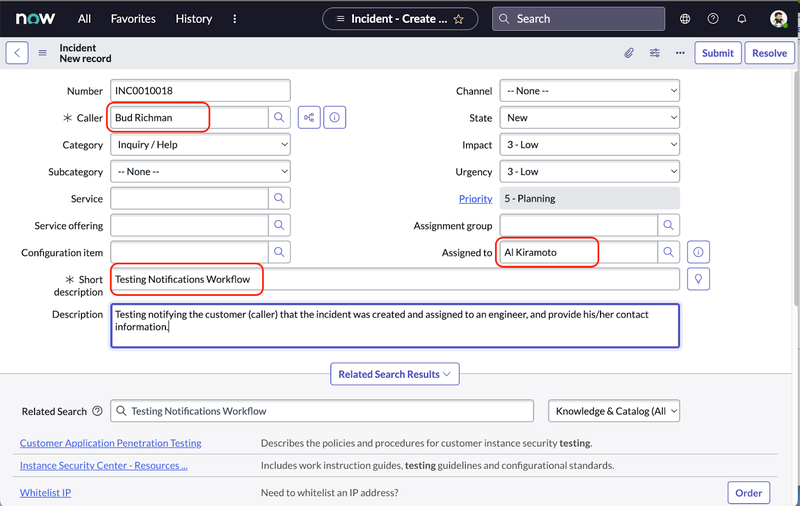Click the notifications bell icon
This screenshot has width=800, height=506.
(741, 18)
